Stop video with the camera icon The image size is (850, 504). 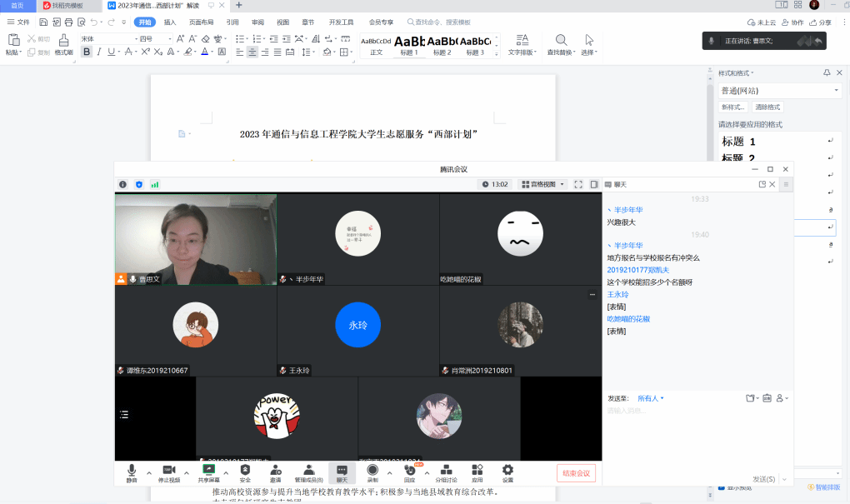169,472
